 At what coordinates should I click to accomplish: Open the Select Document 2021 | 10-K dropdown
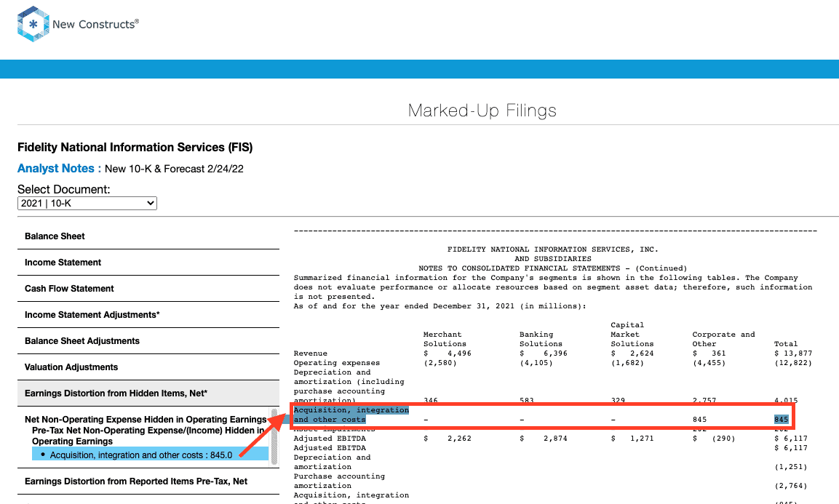click(87, 204)
